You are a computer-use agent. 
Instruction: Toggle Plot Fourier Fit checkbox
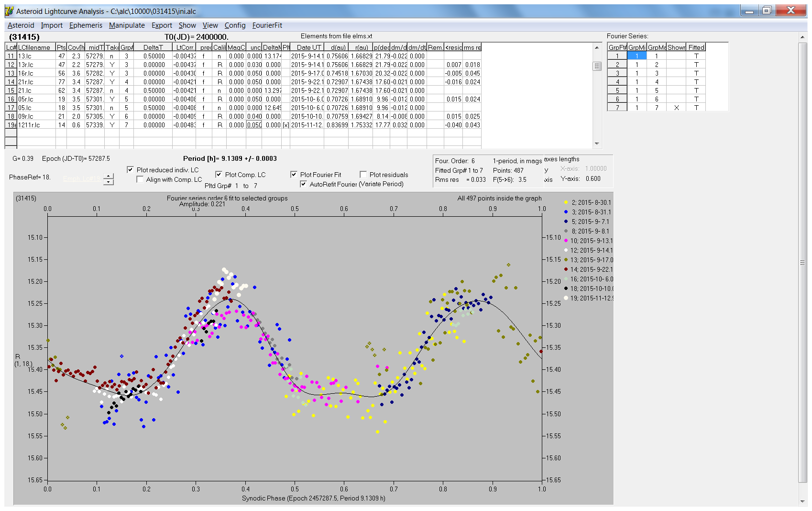tap(294, 175)
